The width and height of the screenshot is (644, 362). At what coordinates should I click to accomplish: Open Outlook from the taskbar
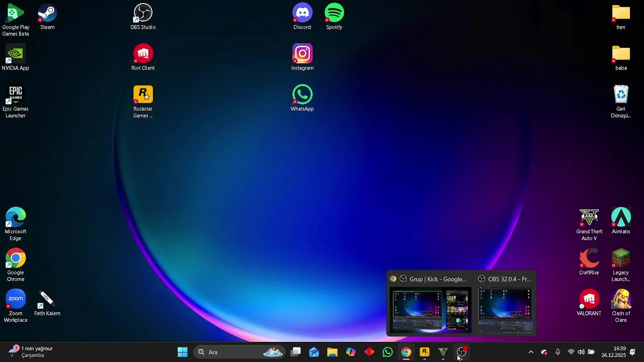click(314, 352)
